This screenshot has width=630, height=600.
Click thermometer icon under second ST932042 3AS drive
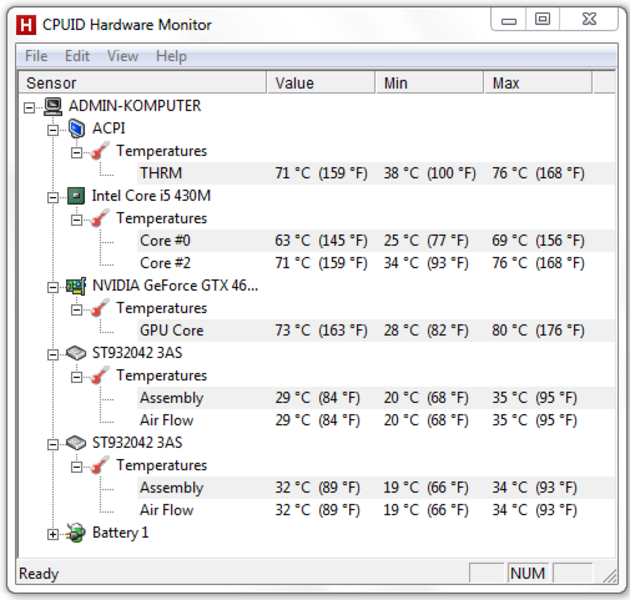tap(100, 465)
